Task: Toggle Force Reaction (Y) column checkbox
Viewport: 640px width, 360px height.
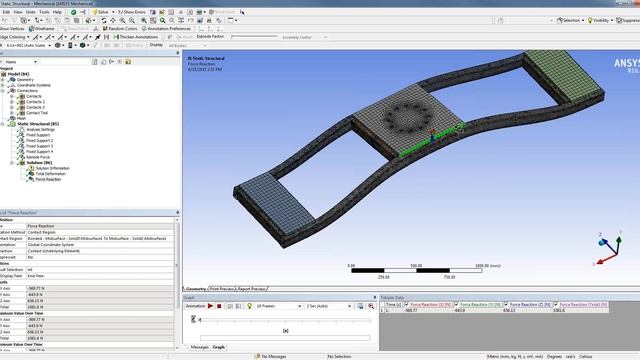Action: (456, 304)
